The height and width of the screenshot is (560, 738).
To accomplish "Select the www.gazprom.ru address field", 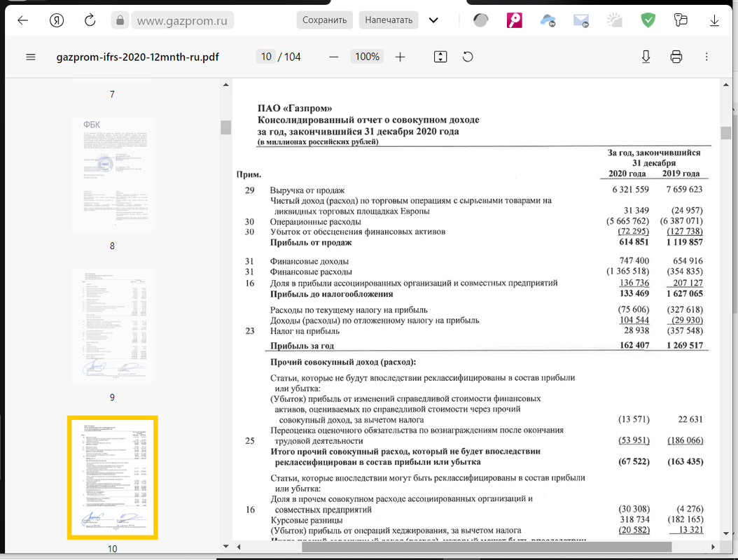I will [x=182, y=21].
